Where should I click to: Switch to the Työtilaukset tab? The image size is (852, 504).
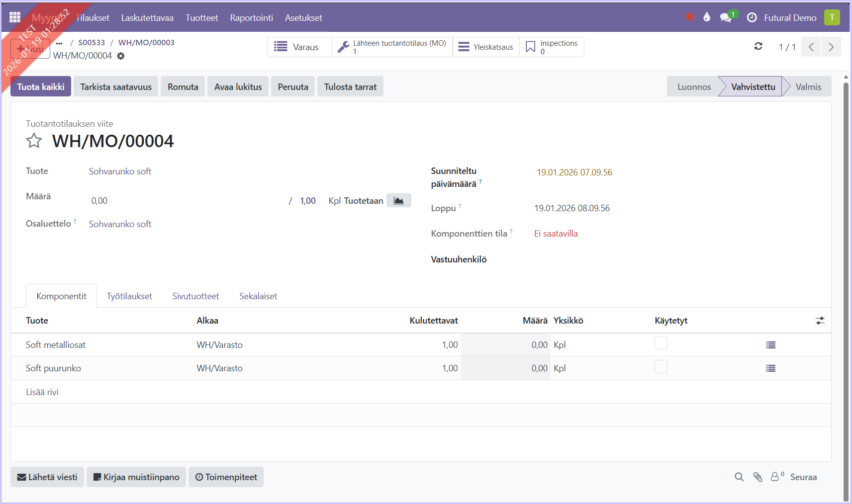pos(129,296)
